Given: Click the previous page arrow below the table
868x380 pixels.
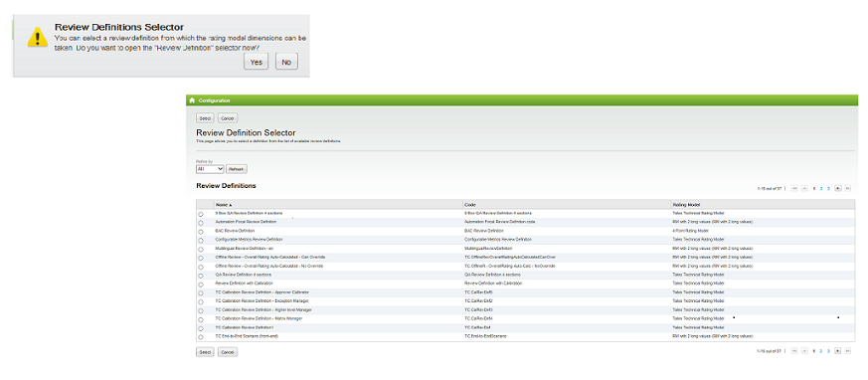Looking at the screenshot, I should tap(804, 350).
